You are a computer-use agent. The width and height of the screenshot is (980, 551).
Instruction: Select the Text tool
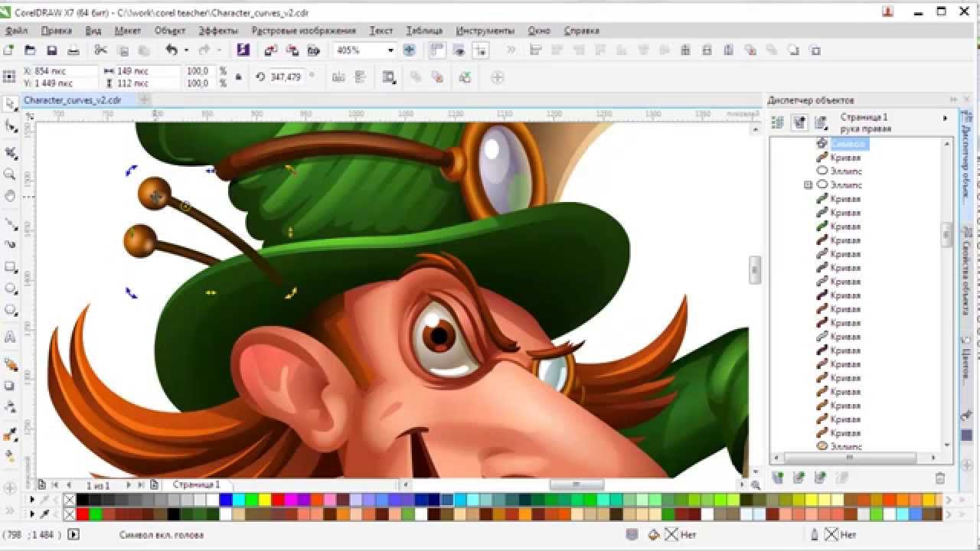[10, 337]
